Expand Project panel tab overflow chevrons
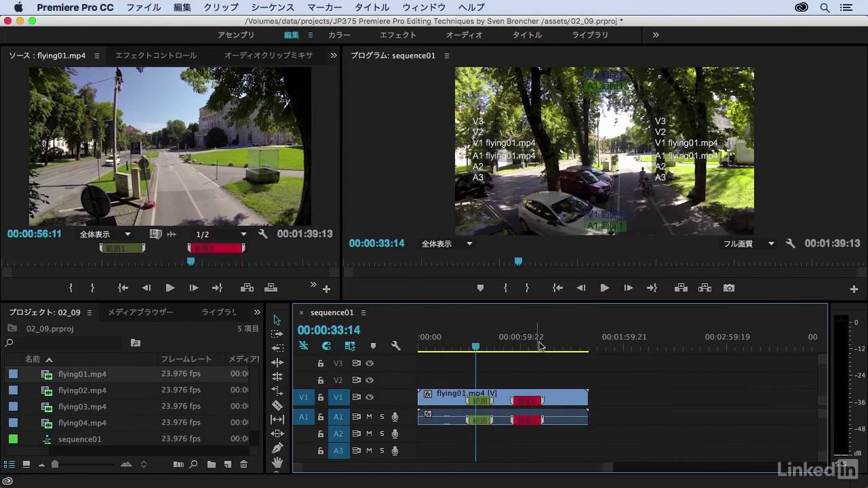 257,312
